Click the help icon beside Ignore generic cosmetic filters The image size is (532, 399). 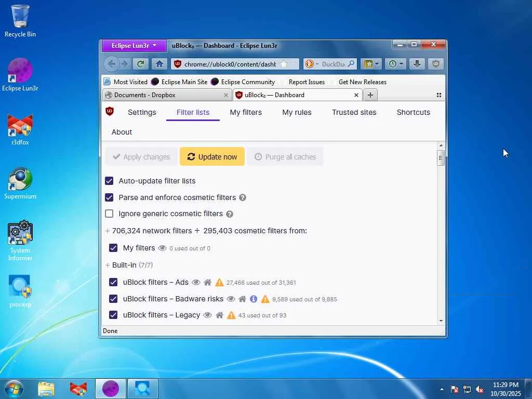point(230,214)
